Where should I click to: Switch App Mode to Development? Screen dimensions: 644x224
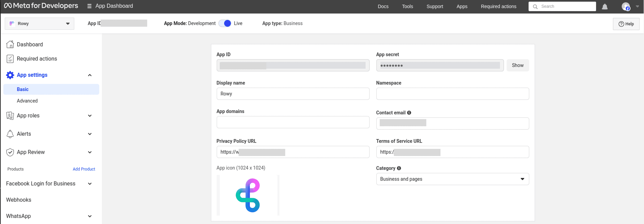point(225,23)
